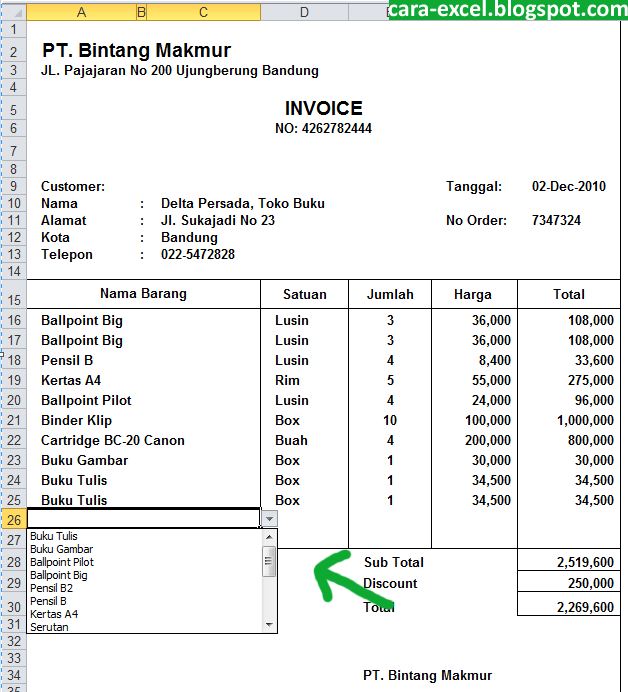Select row 32 header
Image resolution: width=628 pixels, height=692 pixels.
point(14,641)
